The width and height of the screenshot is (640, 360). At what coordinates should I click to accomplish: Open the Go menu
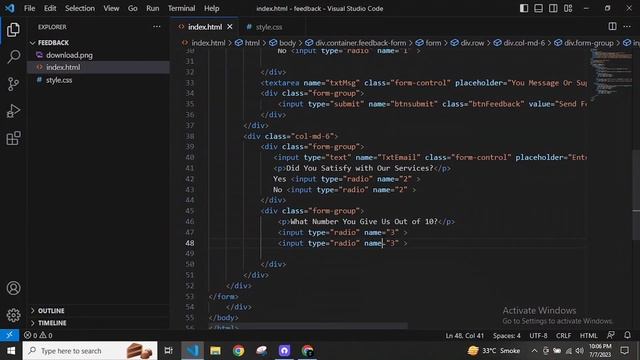point(133,8)
